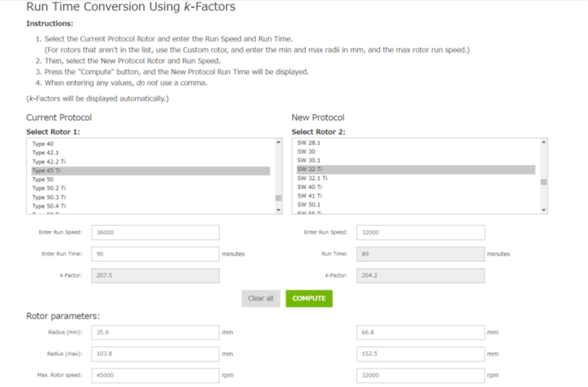Select SW 40 Ti in Rotor 2 list
The image size is (588, 387).
416,187
